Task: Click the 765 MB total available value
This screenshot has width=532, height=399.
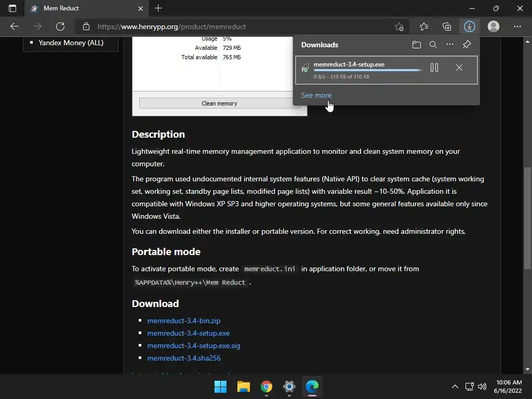Action: [232, 57]
